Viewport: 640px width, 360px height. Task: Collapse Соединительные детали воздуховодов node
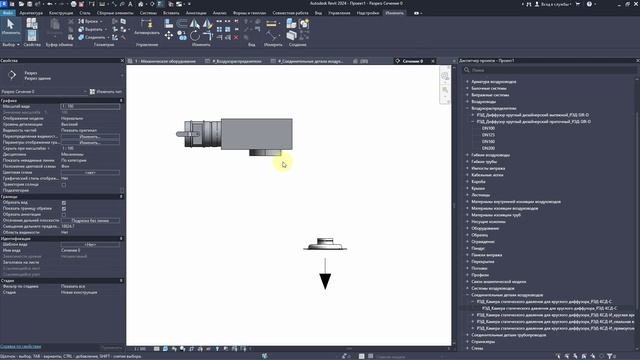pos(468,295)
